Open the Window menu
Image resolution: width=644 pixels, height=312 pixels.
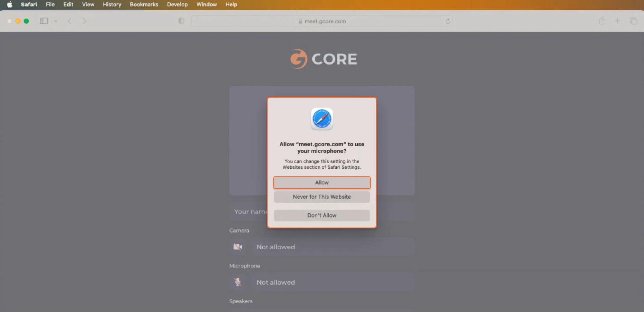click(x=207, y=5)
